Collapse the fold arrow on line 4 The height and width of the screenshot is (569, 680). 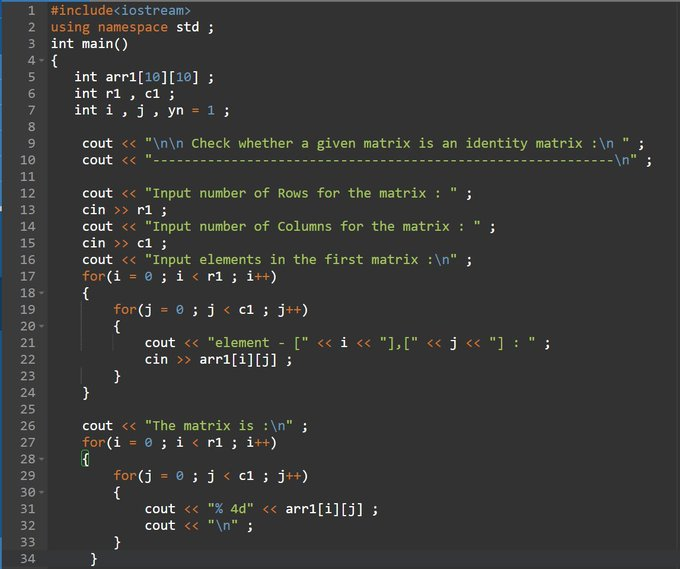(x=42, y=60)
